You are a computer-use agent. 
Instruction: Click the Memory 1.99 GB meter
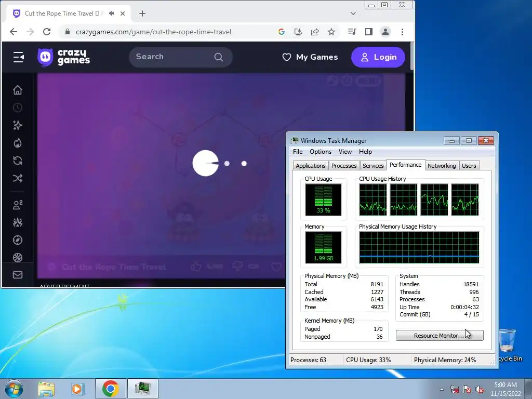(323, 247)
